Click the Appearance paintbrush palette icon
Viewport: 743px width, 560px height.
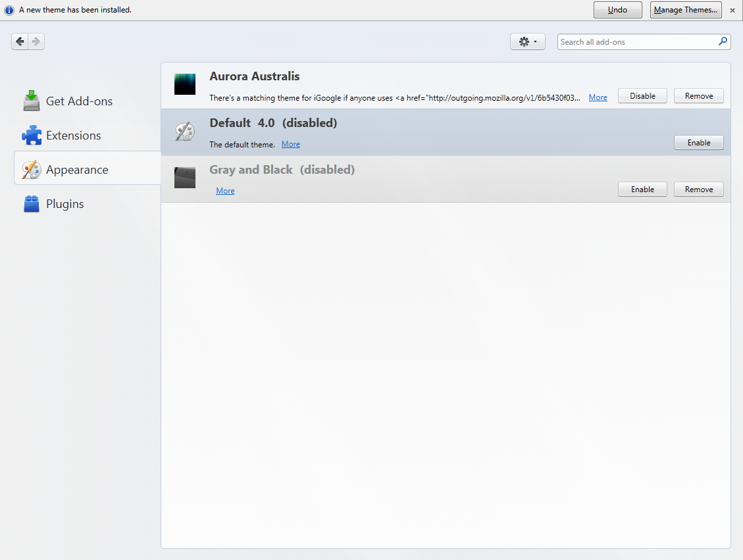pos(32,170)
